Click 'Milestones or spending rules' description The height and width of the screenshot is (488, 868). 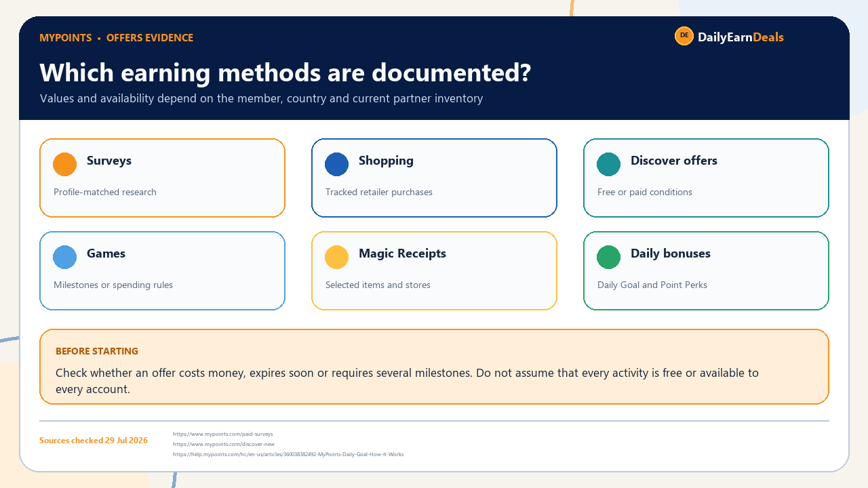[x=113, y=285]
